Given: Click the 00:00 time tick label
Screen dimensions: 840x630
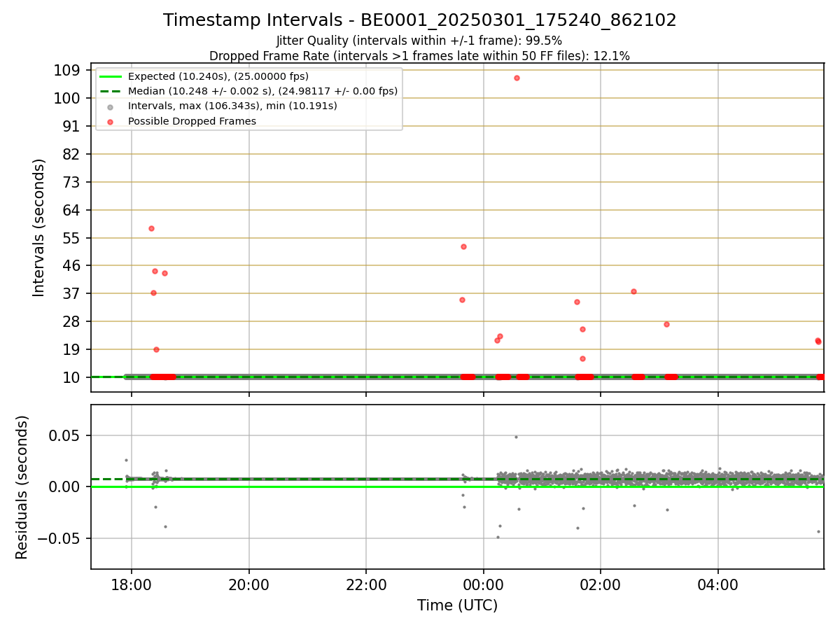Looking at the screenshot, I should [x=483, y=585].
